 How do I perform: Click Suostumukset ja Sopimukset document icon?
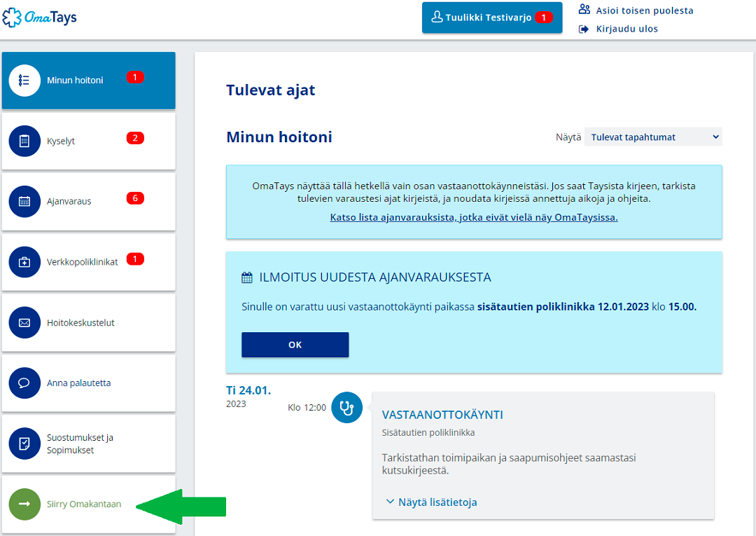tap(24, 444)
